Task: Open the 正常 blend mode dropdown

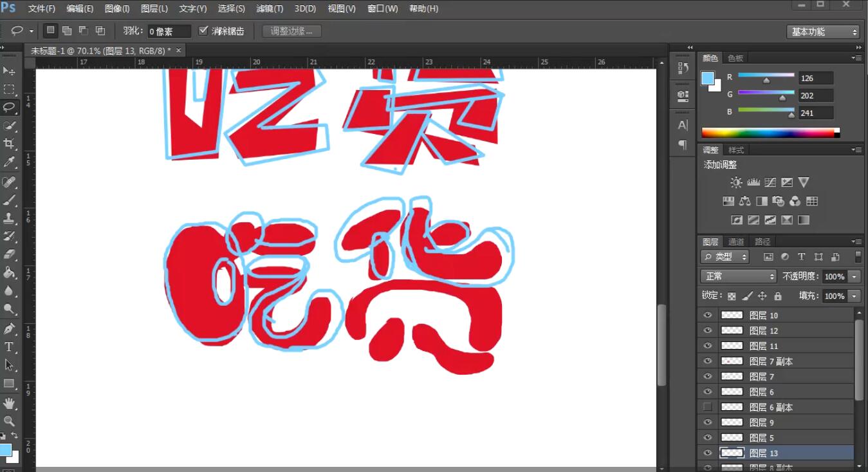Action: (738, 276)
